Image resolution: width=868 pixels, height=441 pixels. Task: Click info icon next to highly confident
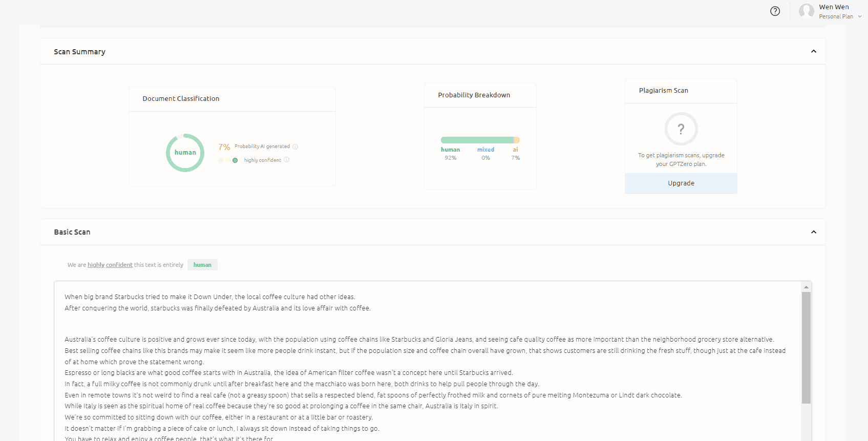[x=286, y=160]
